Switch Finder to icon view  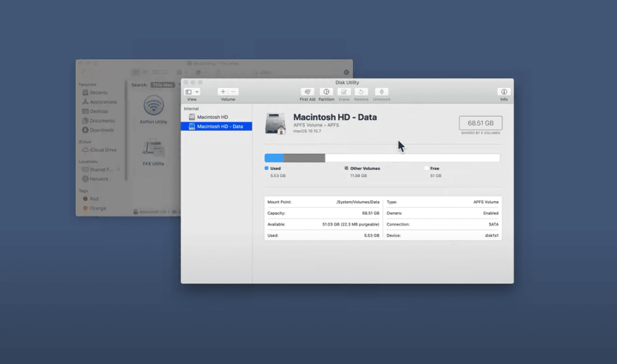(136, 72)
